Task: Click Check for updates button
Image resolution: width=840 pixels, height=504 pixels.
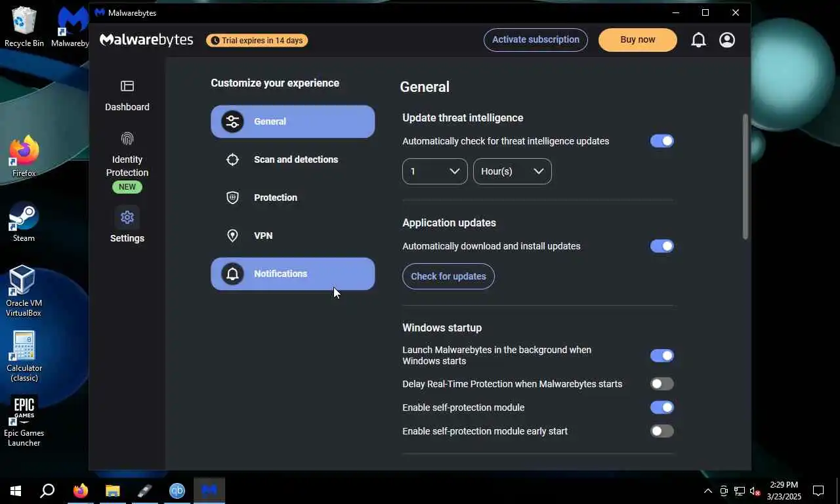Action: click(x=448, y=276)
